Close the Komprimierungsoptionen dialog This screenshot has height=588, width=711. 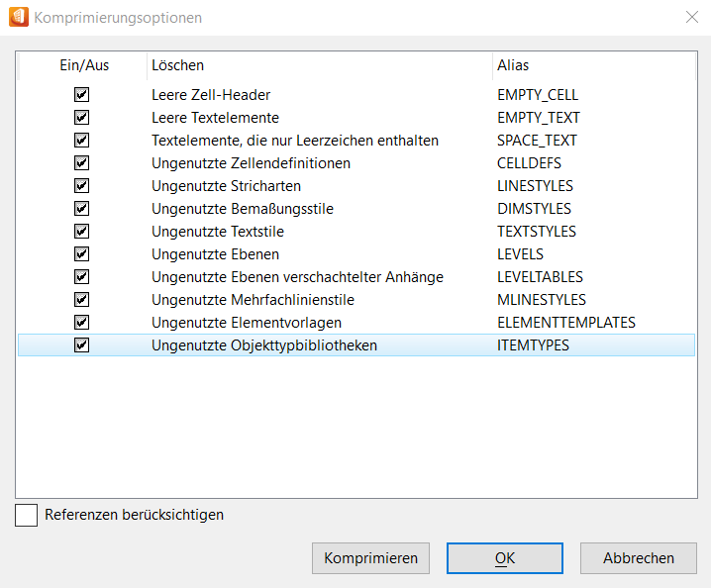(x=690, y=17)
